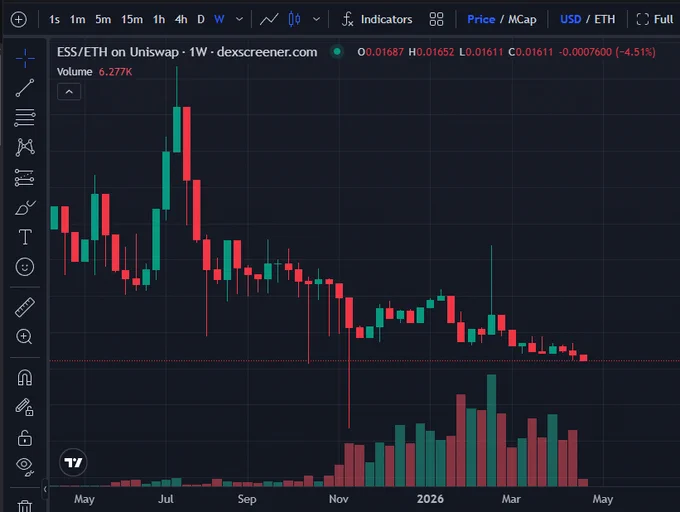
Task: Open the forecasting position tool
Action: [x=25, y=177]
